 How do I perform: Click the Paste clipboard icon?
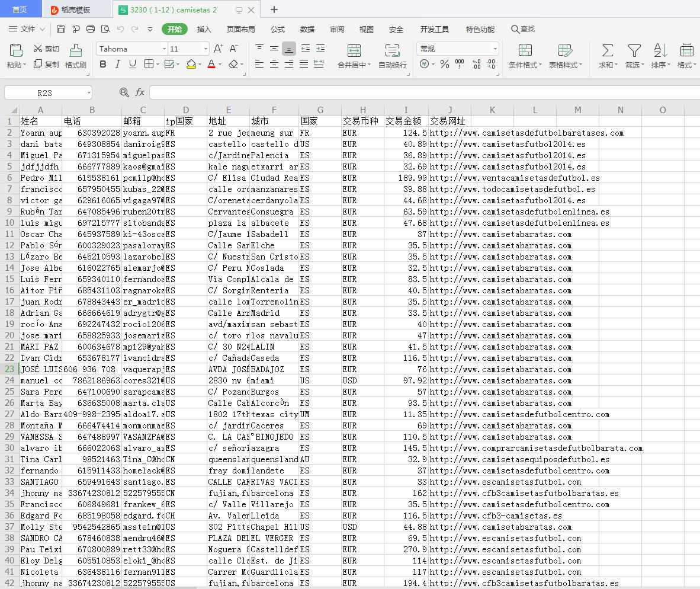tap(16, 50)
